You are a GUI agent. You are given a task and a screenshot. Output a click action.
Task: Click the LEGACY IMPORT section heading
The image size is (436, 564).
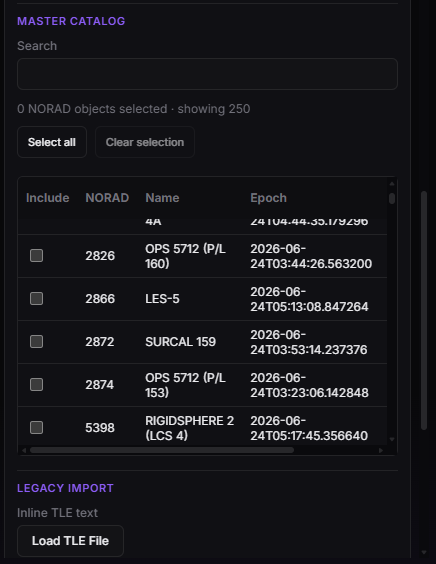click(65, 488)
